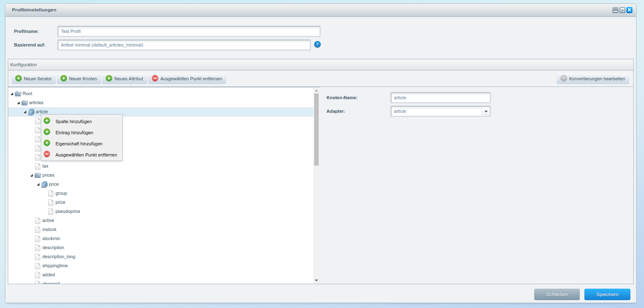Click green plus icon of Eintrag hinzufügen
The image size is (644, 308).
coord(47,132)
